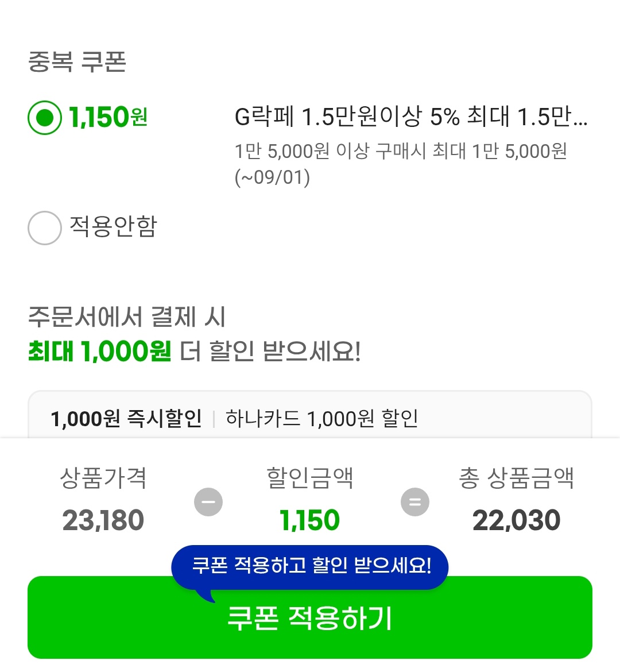Click the 22,030 total amount value
The height and width of the screenshot is (672, 620).
click(516, 520)
